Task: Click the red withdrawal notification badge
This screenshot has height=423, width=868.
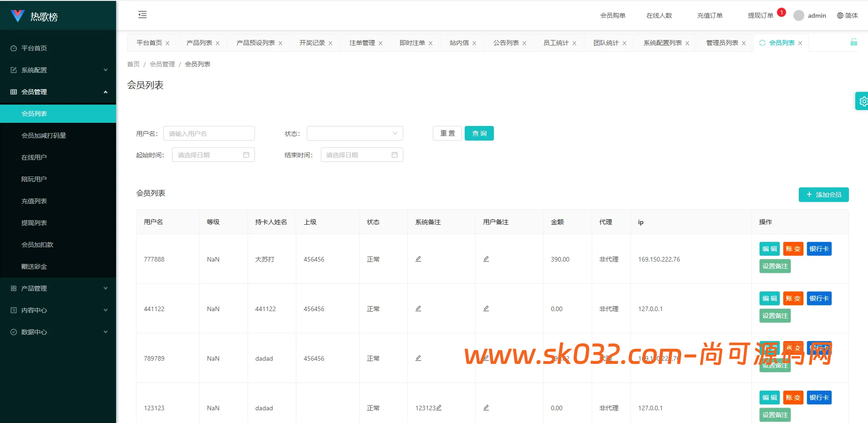Action: coord(782,12)
